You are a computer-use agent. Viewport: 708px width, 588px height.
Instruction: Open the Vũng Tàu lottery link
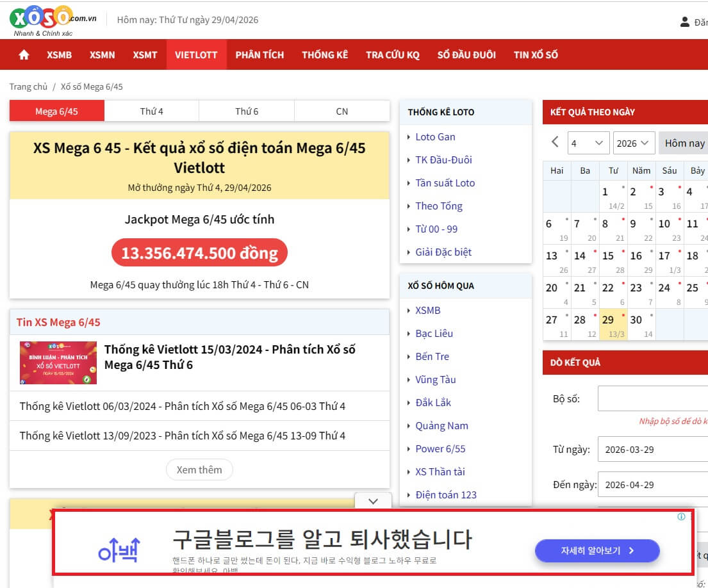click(435, 380)
